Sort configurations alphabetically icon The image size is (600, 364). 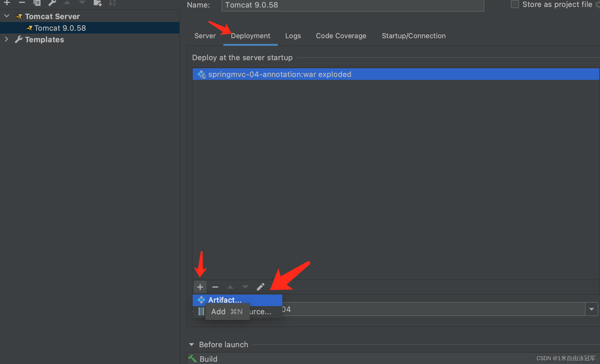pos(112,3)
